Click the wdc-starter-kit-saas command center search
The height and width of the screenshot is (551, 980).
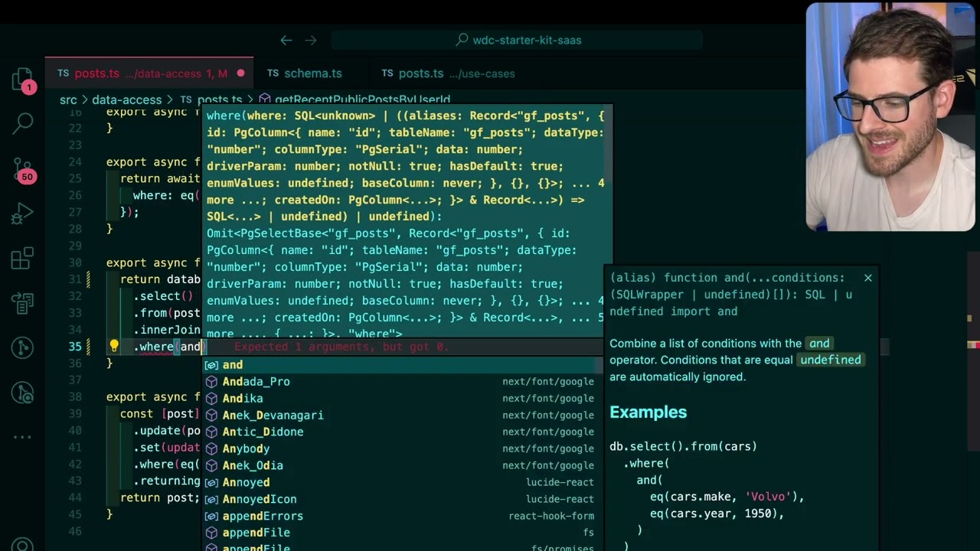pos(517,40)
